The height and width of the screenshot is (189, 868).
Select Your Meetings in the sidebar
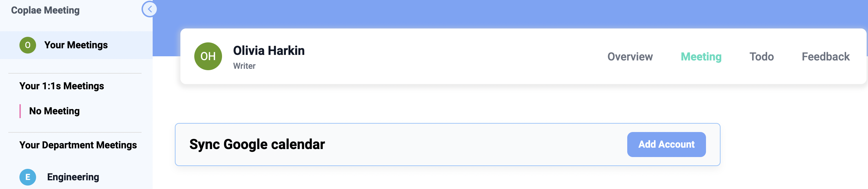point(76,45)
